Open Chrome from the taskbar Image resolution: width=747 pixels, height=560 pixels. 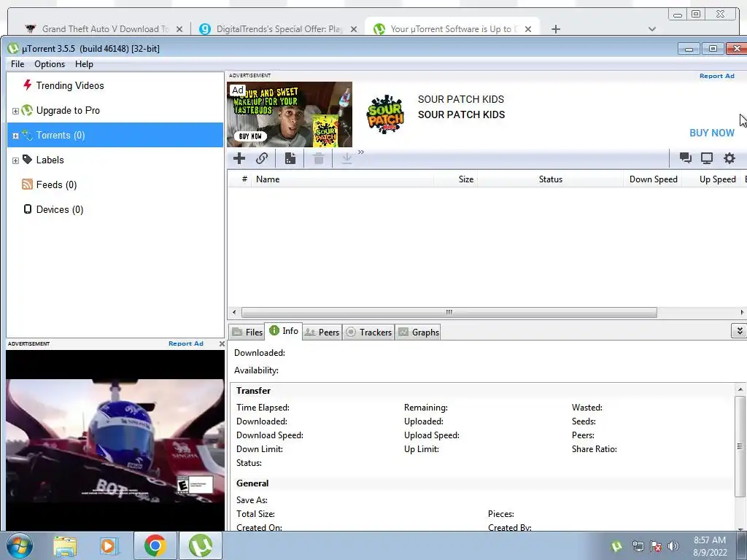click(155, 545)
